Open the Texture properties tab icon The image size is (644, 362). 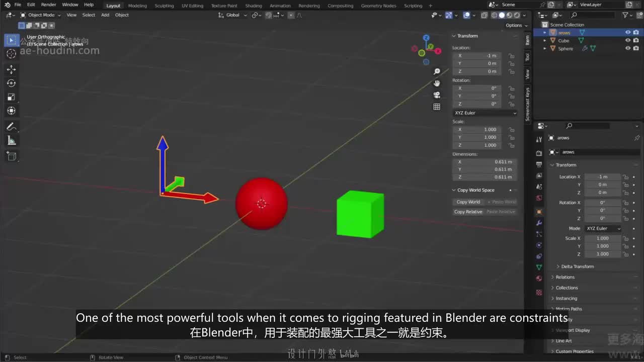(x=539, y=292)
